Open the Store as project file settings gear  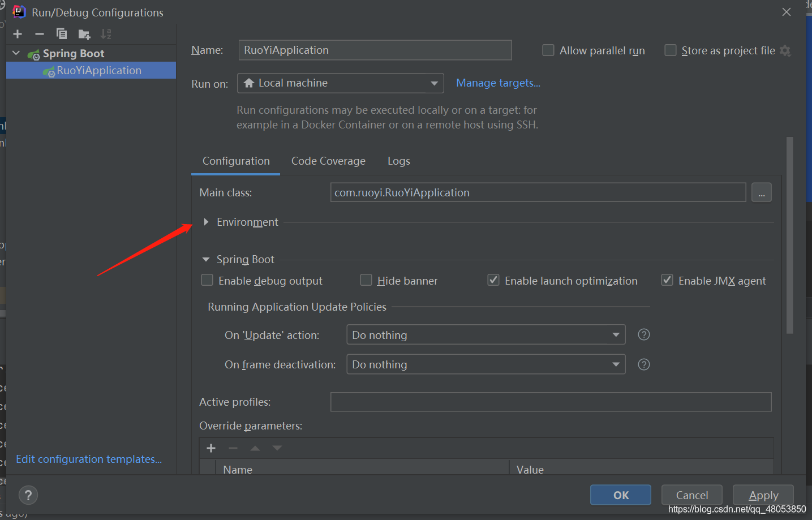pos(785,50)
